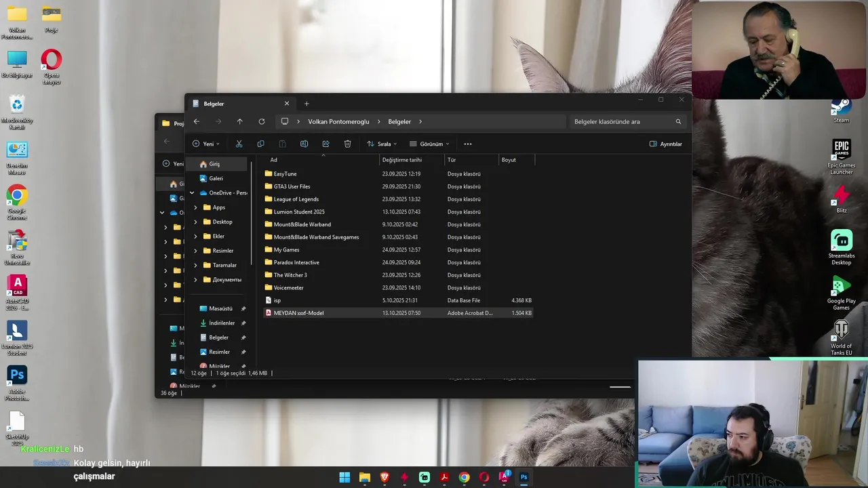
Task: Sort by the Ad column header
Action: (x=323, y=160)
